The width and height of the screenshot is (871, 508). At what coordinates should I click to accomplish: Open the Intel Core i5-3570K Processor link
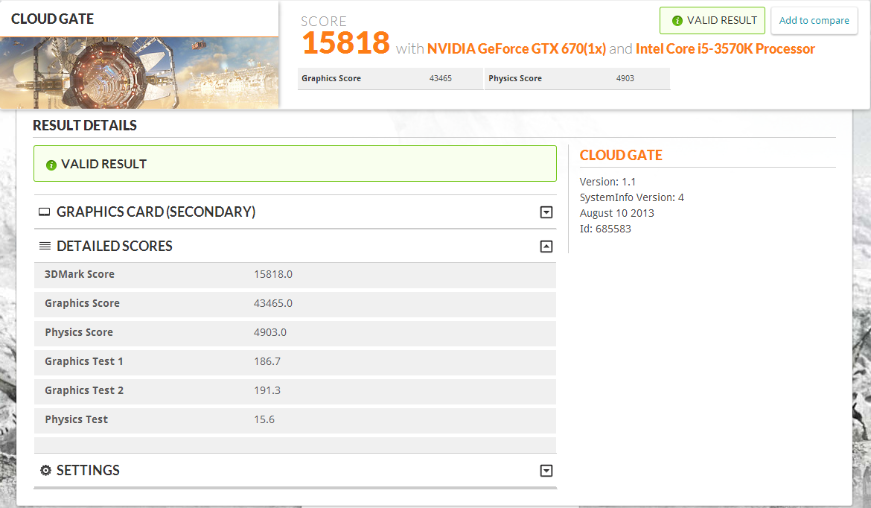(725, 49)
